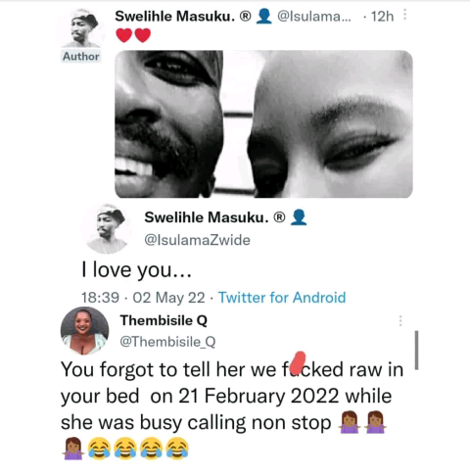This screenshot has width=470, height=476.
Task: Click the top Swelihle Masuku display name
Action: 175,17
